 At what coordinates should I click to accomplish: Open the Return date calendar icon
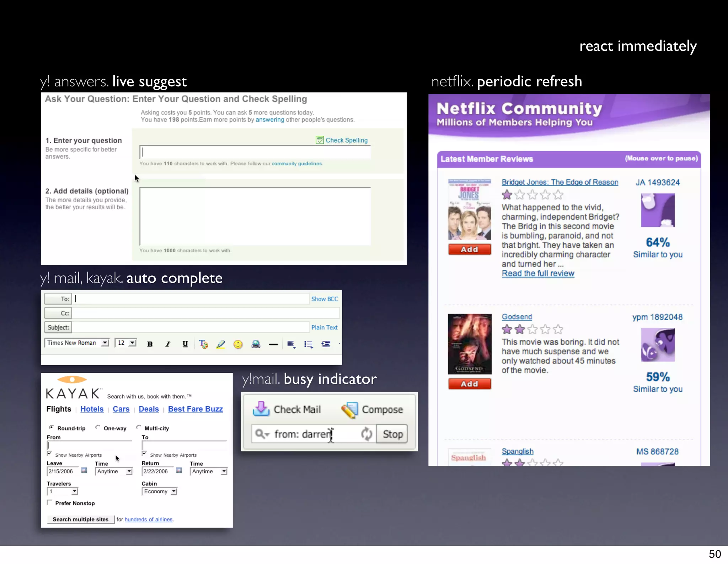tap(179, 470)
